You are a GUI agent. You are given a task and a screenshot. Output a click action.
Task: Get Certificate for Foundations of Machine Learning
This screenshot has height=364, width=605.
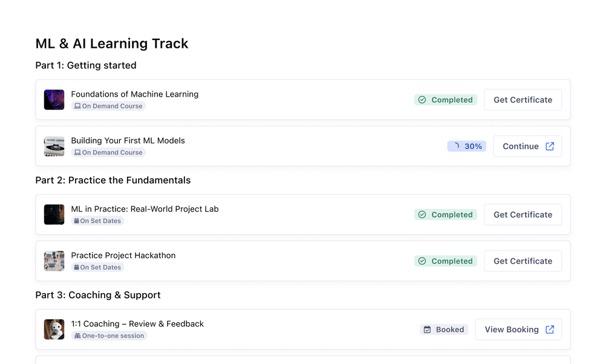523,100
